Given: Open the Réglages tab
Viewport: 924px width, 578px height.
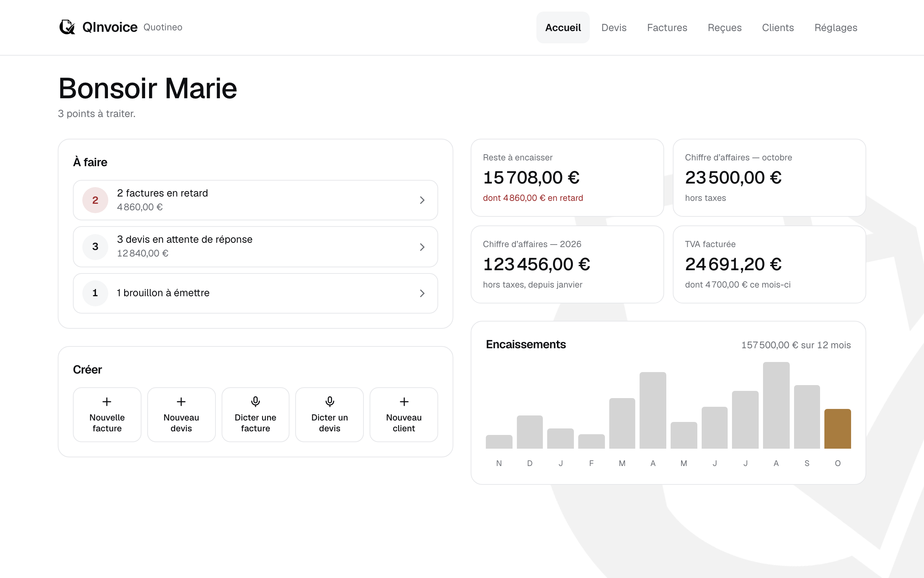Looking at the screenshot, I should [836, 27].
